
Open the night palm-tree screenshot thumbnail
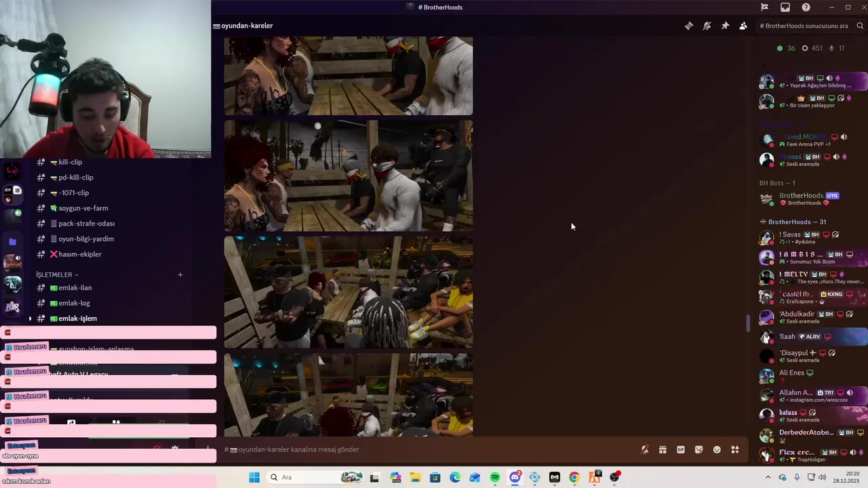tap(349, 176)
